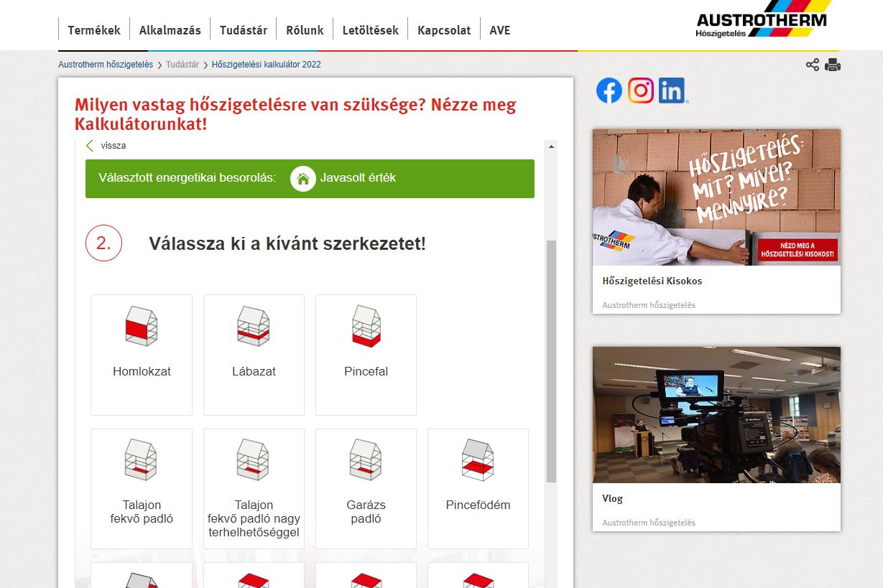Click the Választott energetikai besorolás label
This screenshot has width=883, height=588.
(187, 178)
